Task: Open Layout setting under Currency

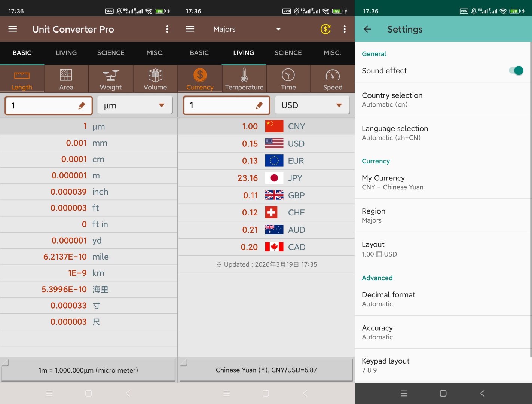Action: pos(442,249)
